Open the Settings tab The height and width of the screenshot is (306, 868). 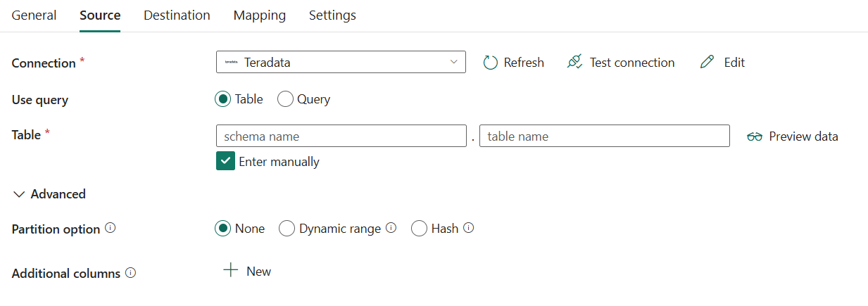(x=332, y=15)
